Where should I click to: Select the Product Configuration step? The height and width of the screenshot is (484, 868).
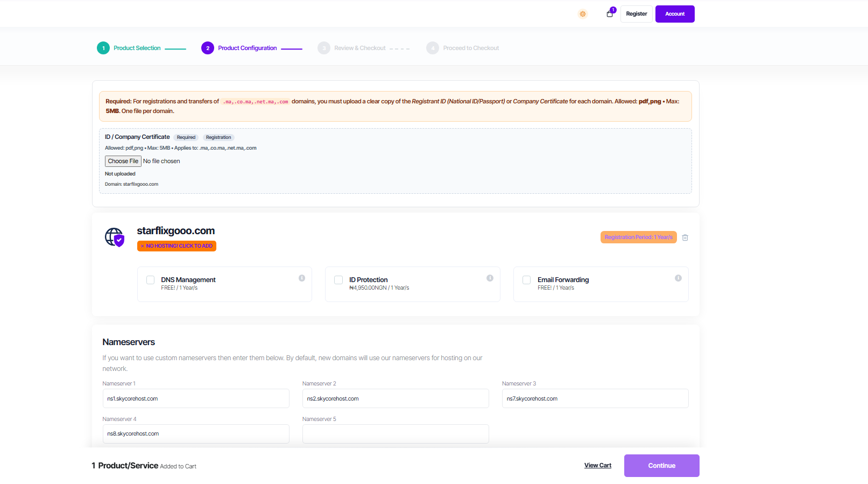[x=247, y=48]
